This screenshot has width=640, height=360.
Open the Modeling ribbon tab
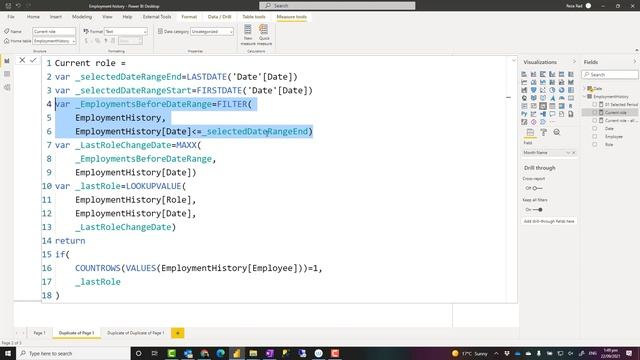coord(82,17)
